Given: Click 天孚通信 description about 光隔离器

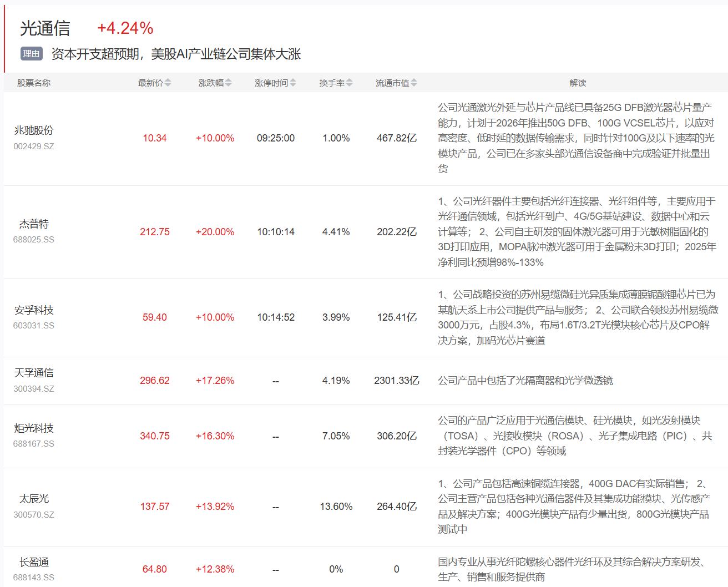Looking at the screenshot, I should coord(525,381).
